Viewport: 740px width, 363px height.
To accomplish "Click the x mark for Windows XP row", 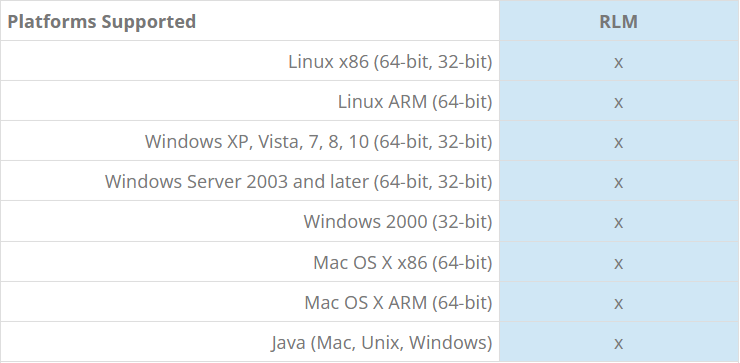I will [x=618, y=143].
